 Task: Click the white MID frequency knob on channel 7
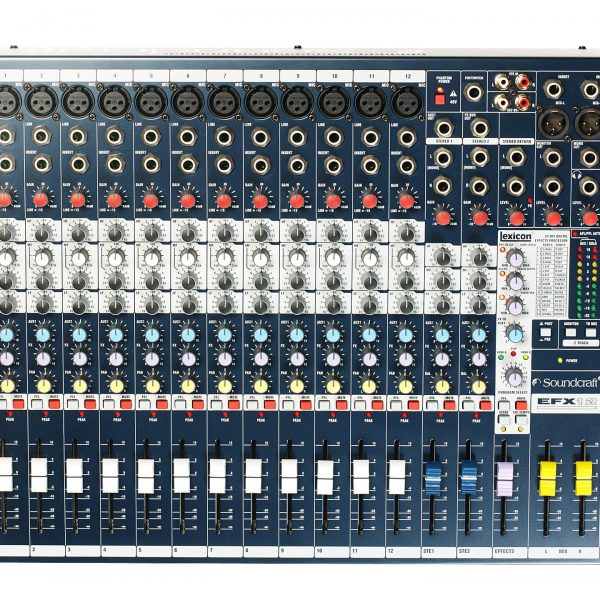[x=224, y=259]
